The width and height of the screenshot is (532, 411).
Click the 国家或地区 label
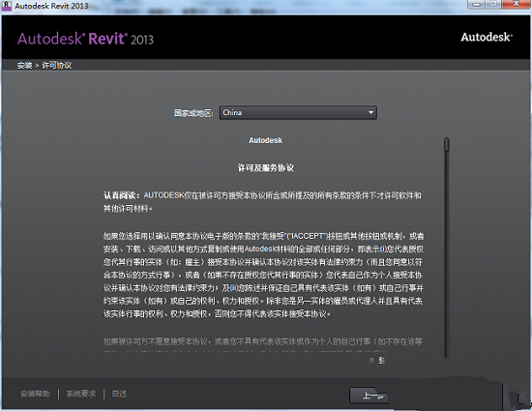pyautogui.click(x=193, y=113)
